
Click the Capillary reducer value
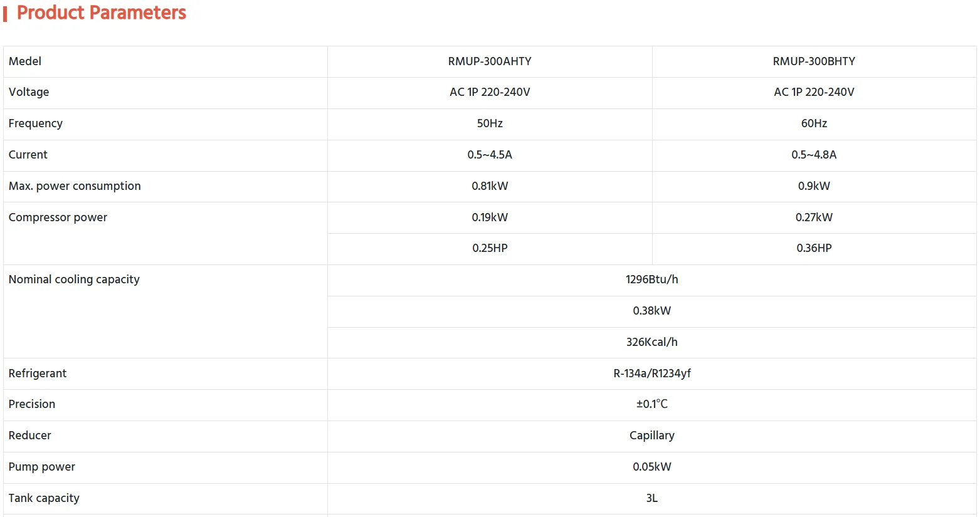[x=651, y=436]
